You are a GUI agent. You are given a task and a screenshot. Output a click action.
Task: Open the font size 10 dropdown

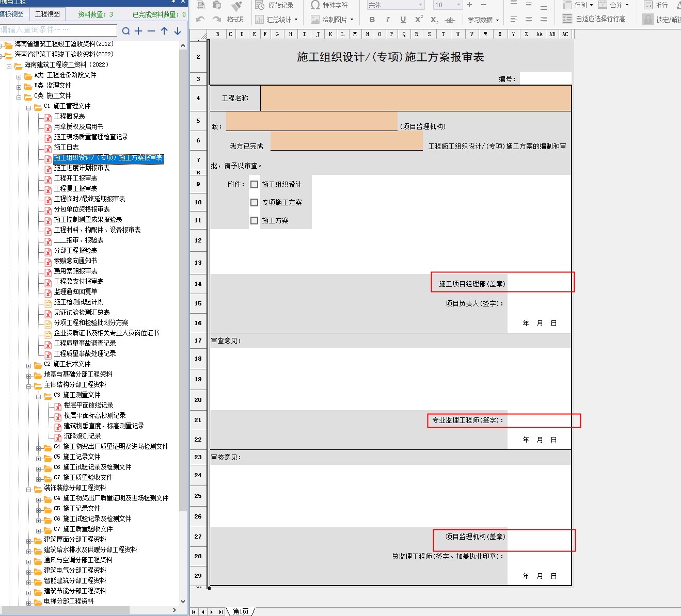[x=458, y=5]
